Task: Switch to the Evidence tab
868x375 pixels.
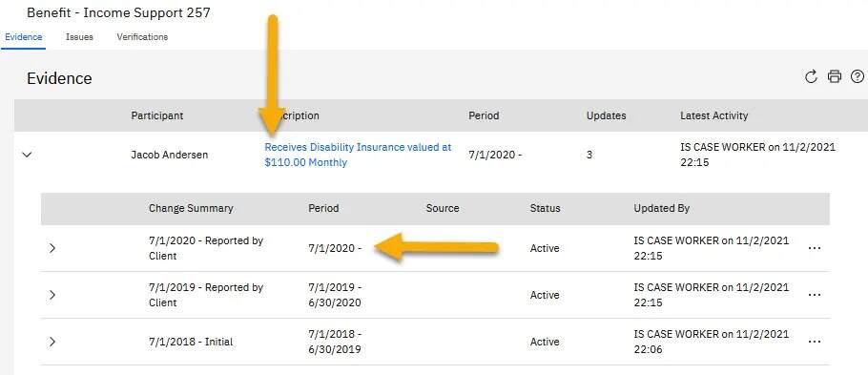Action: [23, 37]
